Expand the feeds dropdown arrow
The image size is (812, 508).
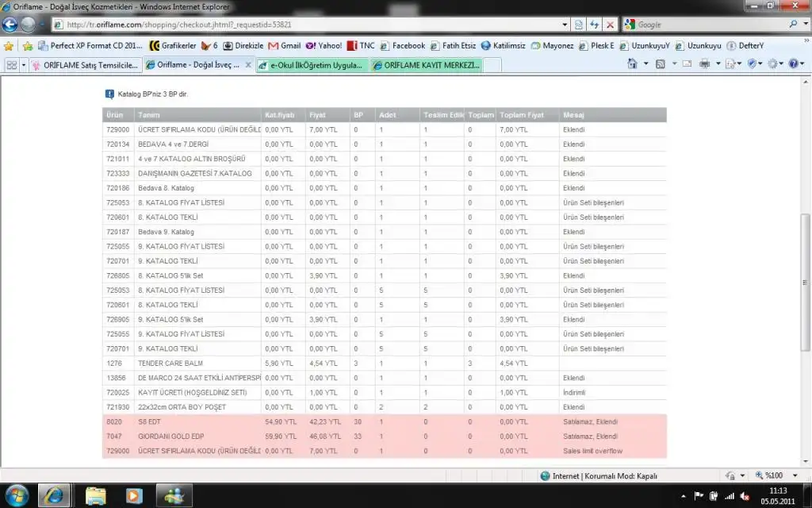point(674,63)
